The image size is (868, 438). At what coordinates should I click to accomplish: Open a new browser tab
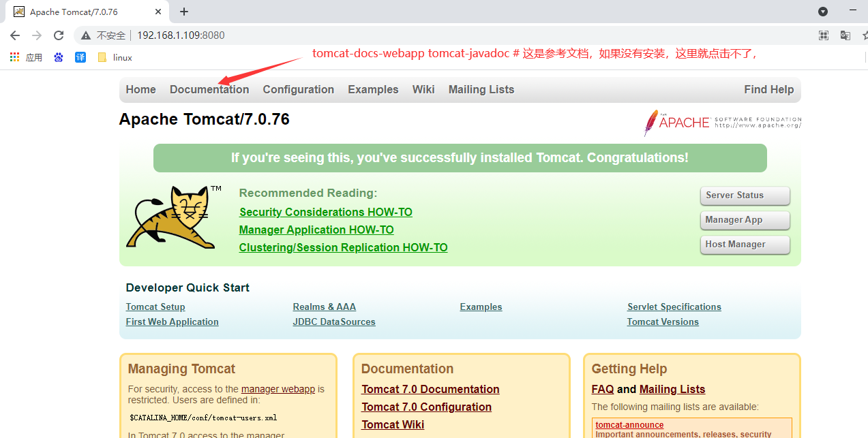point(184,12)
